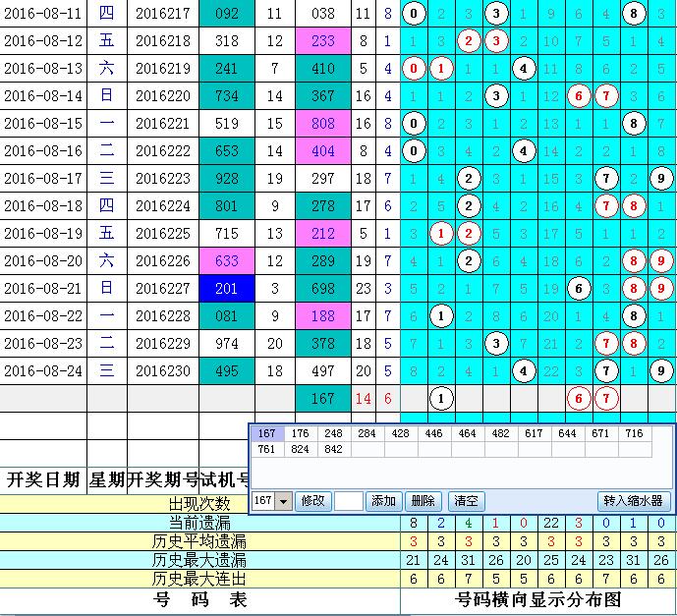Click the 开奖日期 column header
This screenshot has width=677, height=616.
tap(43, 479)
